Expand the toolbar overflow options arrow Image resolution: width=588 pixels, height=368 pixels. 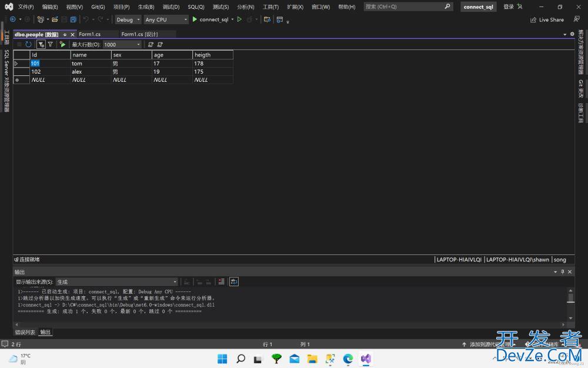[288, 22]
